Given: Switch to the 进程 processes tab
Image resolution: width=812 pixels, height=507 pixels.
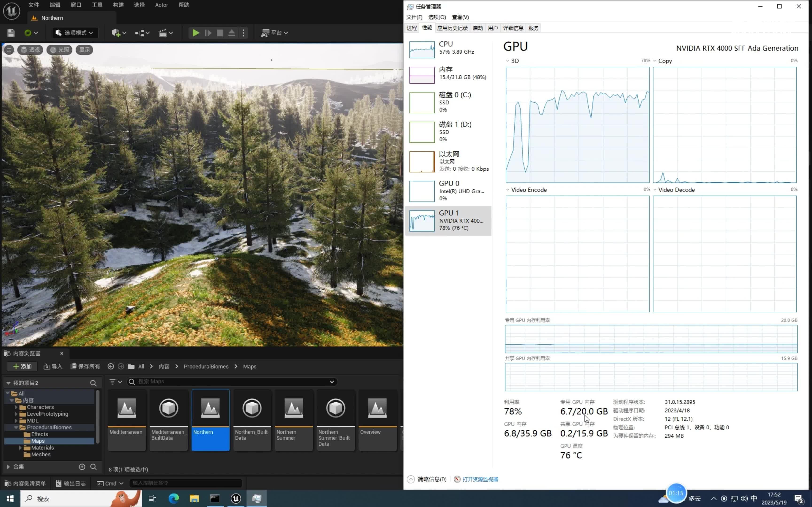Looking at the screenshot, I should click(x=412, y=28).
